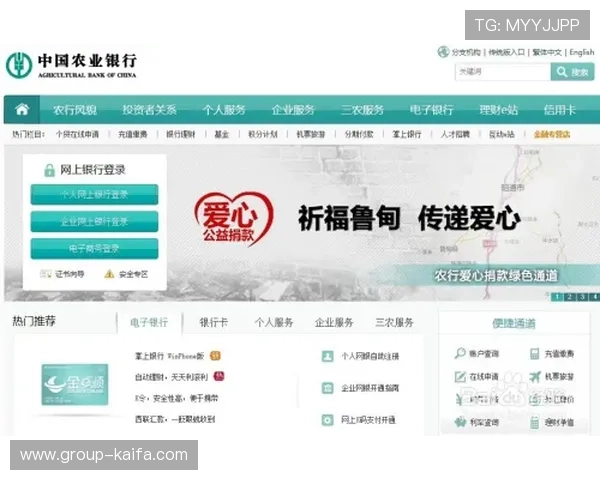This screenshot has height=480, width=600.
Task: Click the 企业网上银行登录 button
Action: 94,222
